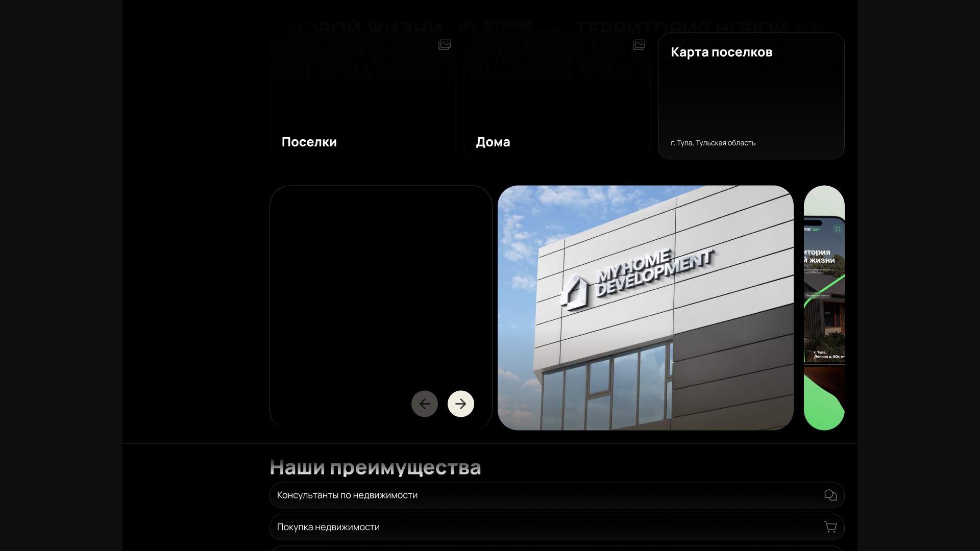Click house logo on building facade image

coord(574,292)
